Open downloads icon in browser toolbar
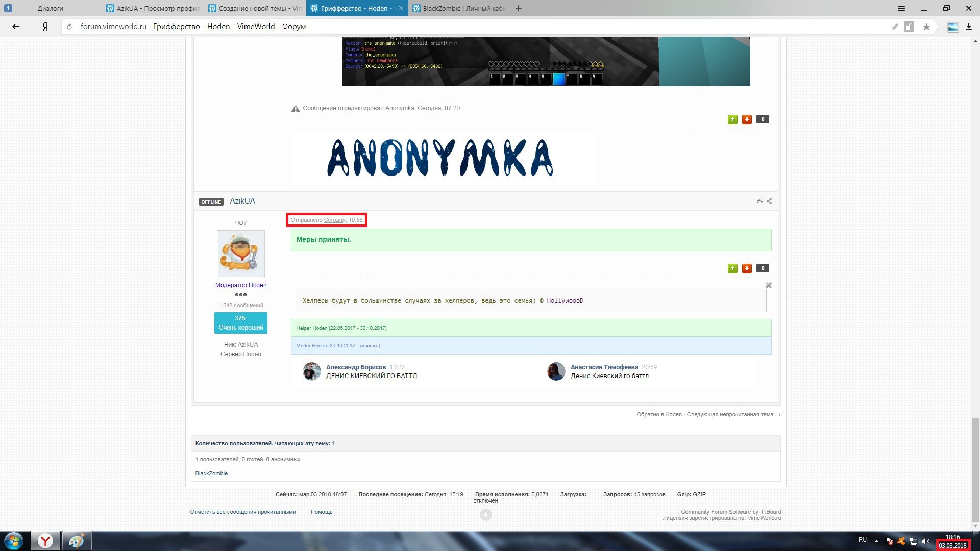The image size is (980, 551). (968, 27)
